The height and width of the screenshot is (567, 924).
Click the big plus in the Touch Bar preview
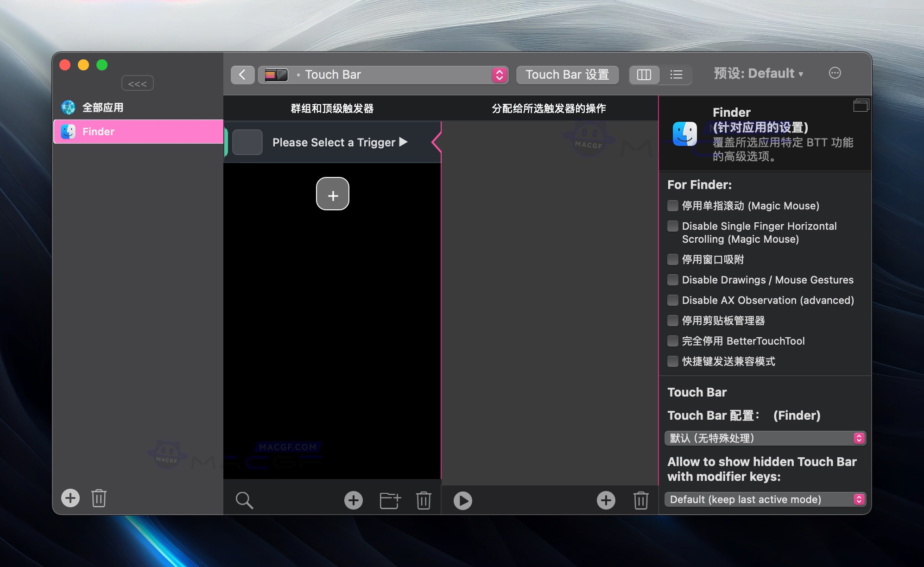point(333,194)
